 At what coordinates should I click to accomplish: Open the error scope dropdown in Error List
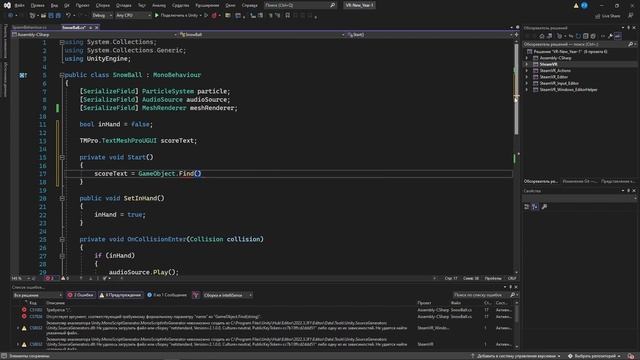38,295
